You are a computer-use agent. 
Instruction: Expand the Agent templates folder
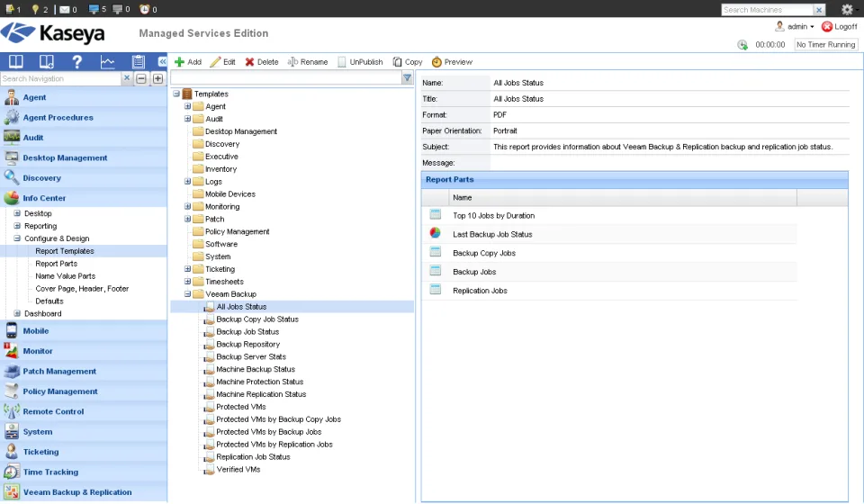(187, 106)
